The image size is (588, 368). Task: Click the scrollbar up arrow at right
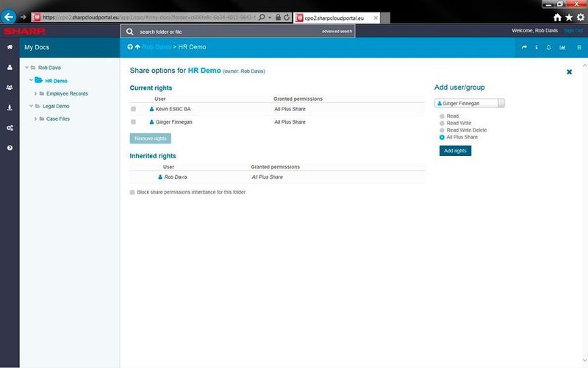(584, 66)
